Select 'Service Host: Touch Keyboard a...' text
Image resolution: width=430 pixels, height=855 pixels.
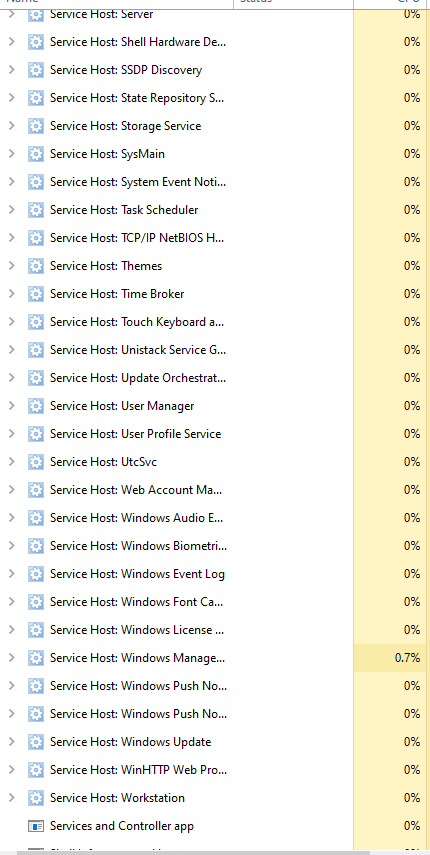(x=137, y=322)
